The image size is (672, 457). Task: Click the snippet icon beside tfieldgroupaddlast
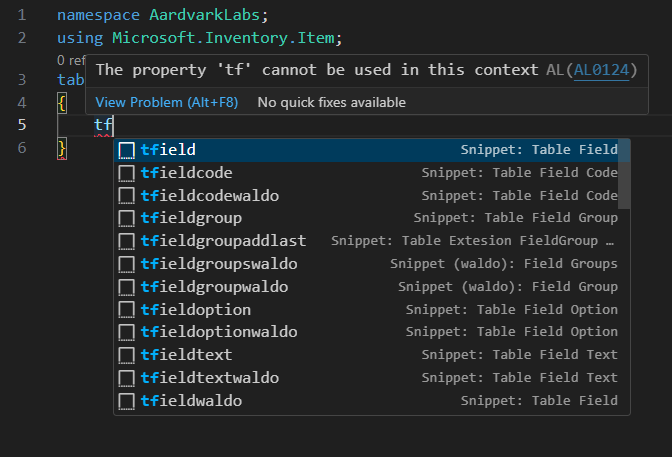click(127, 241)
